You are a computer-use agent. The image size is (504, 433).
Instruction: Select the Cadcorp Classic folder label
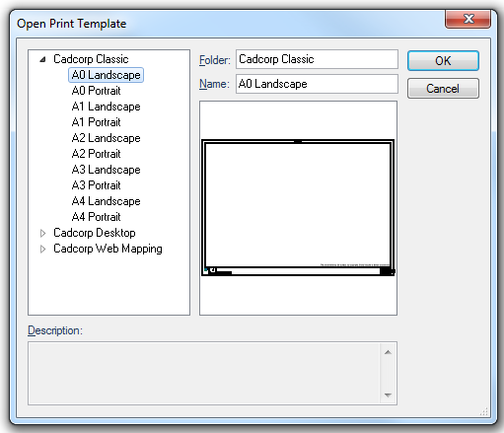click(91, 59)
